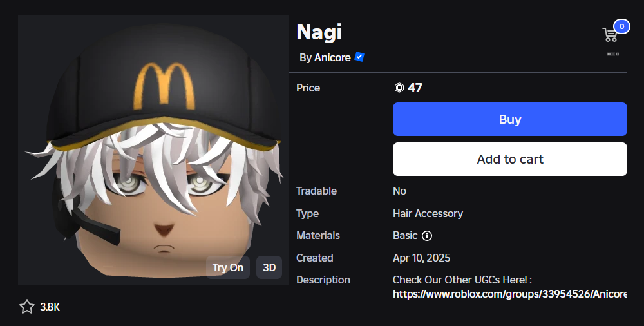Add the Nagi item to cart

point(509,159)
